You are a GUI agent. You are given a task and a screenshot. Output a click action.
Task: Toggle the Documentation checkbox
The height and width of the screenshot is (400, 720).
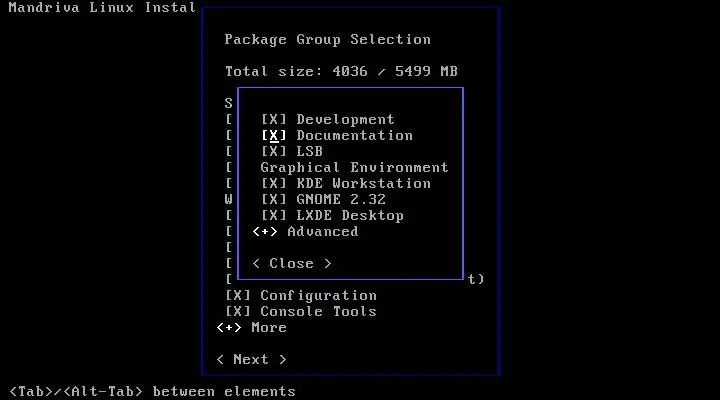tap(274, 135)
